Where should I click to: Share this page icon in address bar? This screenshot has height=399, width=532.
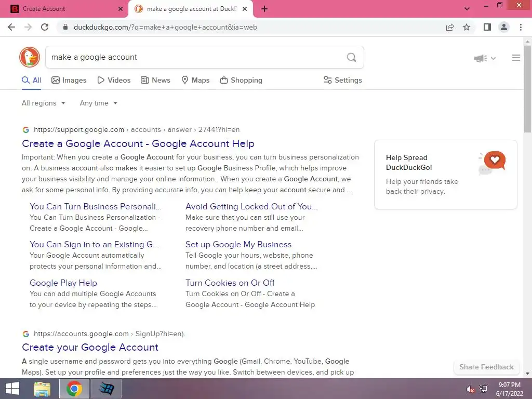point(450,27)
